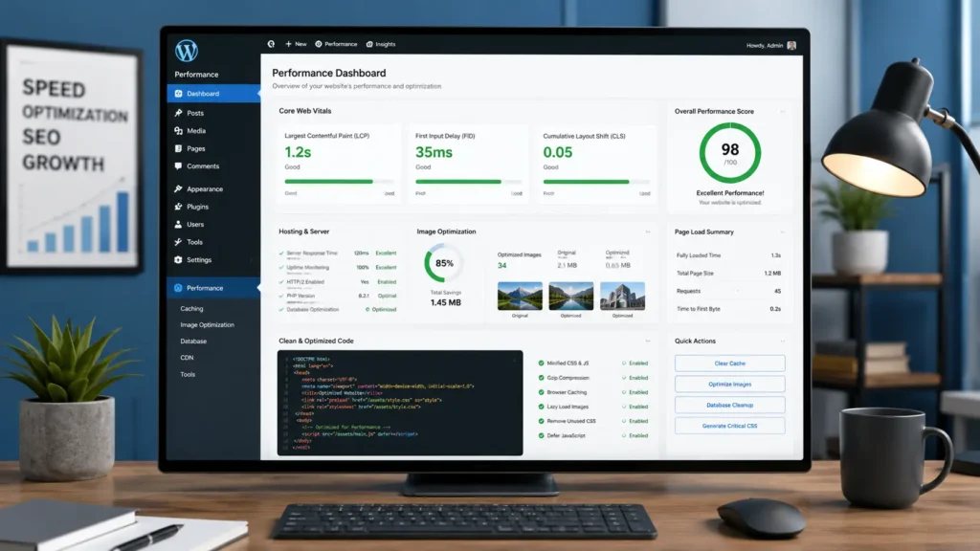Open Posts via its pin icon
This screenshot has width=980, height=551.
(x=178, y=113)
